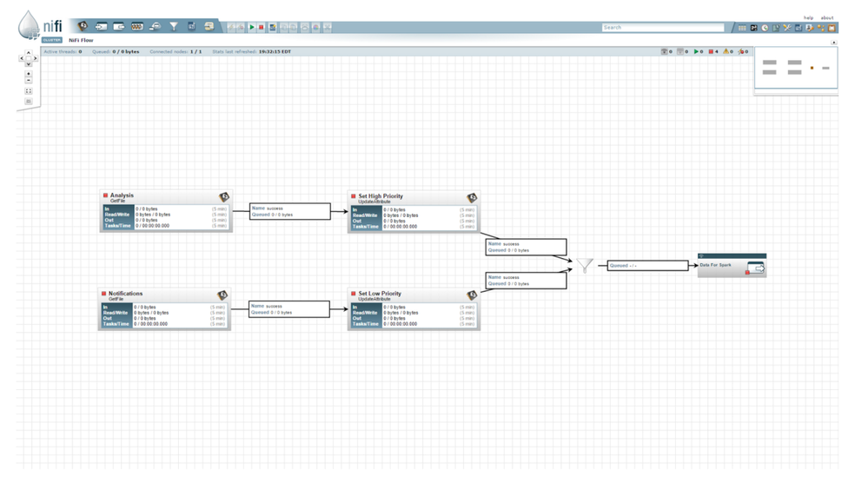Screen dimensions: 868x503
Task: Select success connection from Set High Priority
Action: (x=526, y=247)
